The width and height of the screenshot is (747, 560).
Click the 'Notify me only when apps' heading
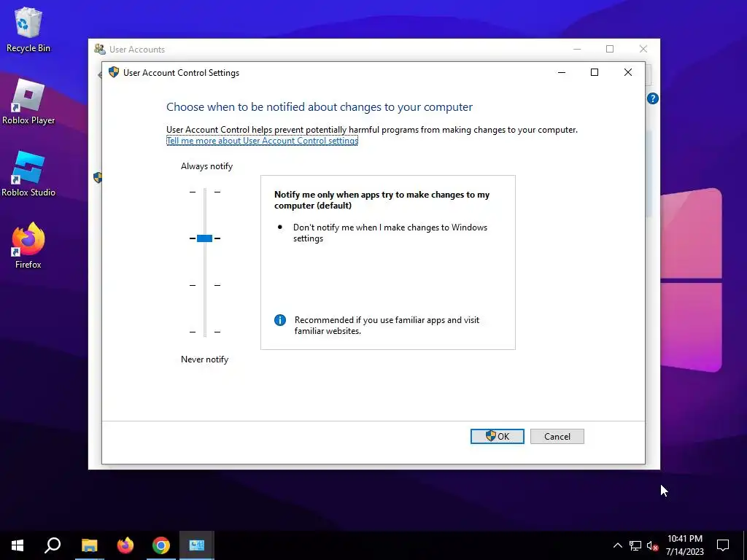(x=382, y=200)
